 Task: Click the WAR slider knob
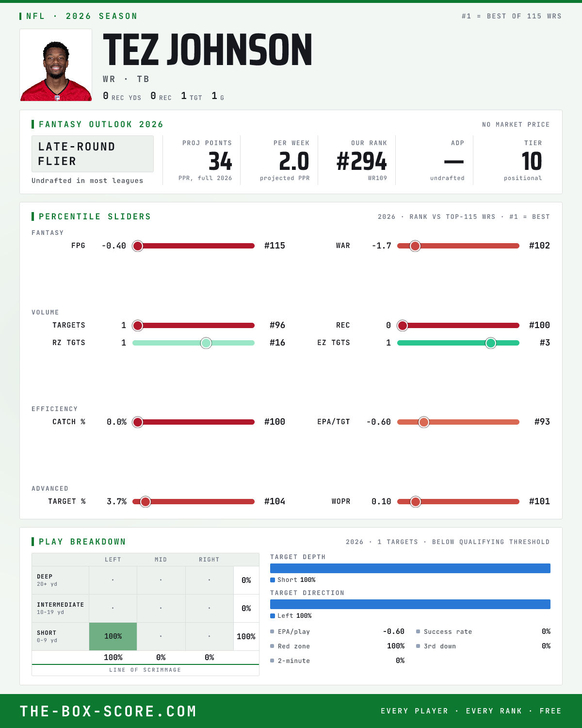coord(415,246)
